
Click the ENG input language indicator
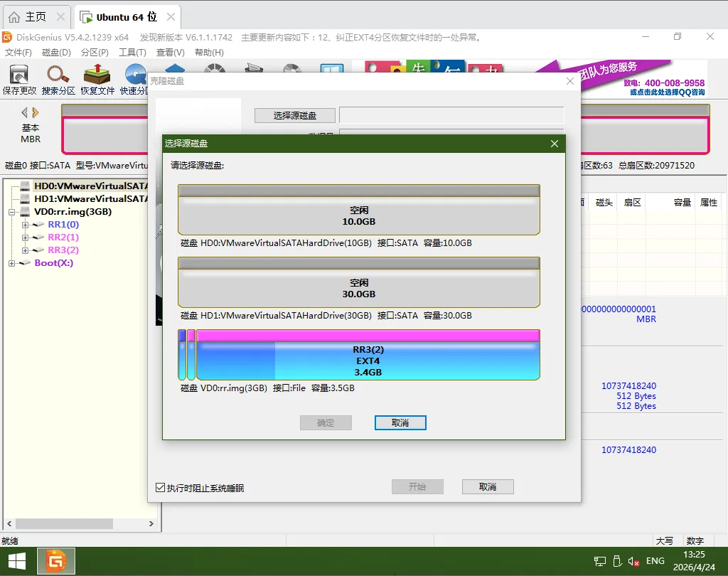click(655, 561)
